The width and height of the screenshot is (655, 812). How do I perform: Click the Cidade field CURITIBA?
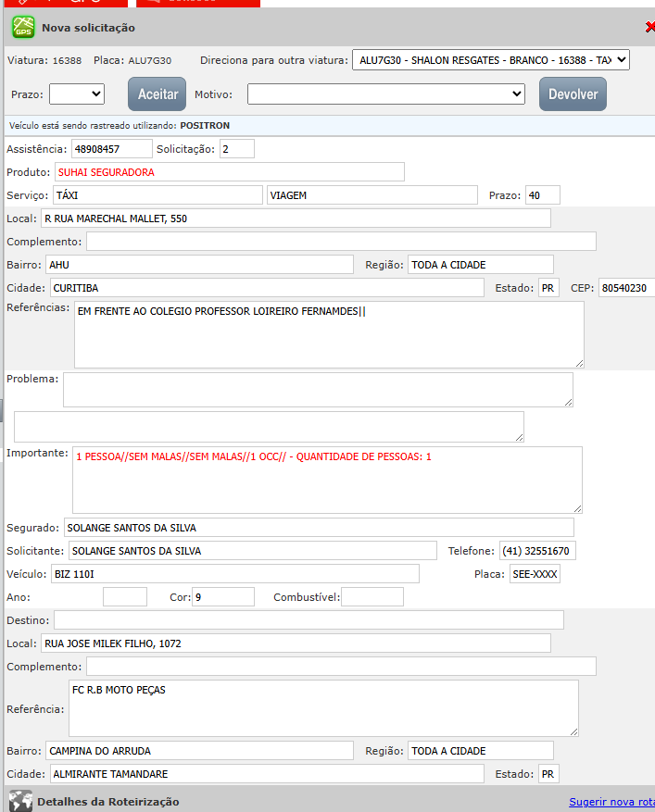[267, 288]
